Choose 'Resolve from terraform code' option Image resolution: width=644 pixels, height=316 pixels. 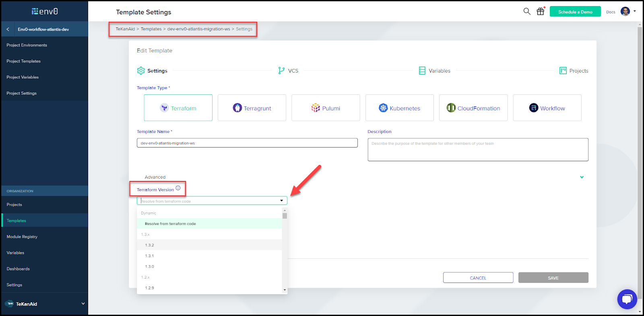[x=209, y=224]
